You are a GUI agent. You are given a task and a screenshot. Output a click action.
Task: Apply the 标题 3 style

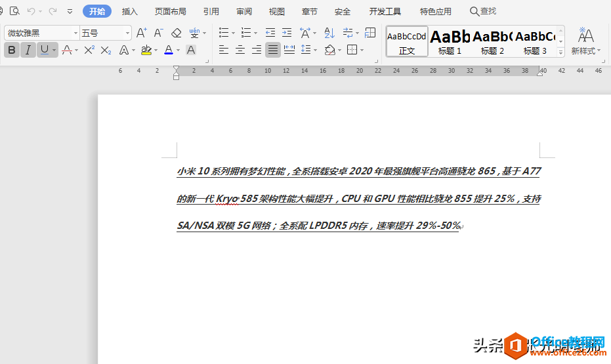tap(535, 42)
